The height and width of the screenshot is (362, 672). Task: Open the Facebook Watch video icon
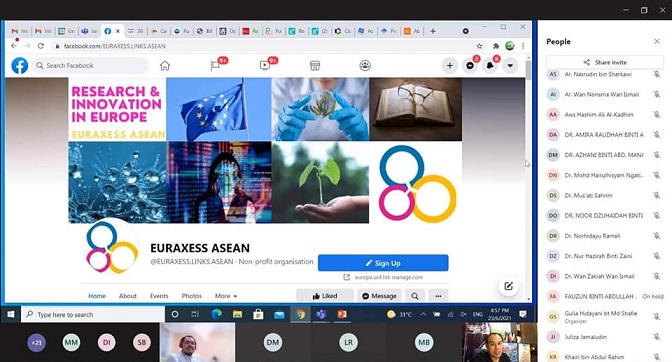(265, 65)
